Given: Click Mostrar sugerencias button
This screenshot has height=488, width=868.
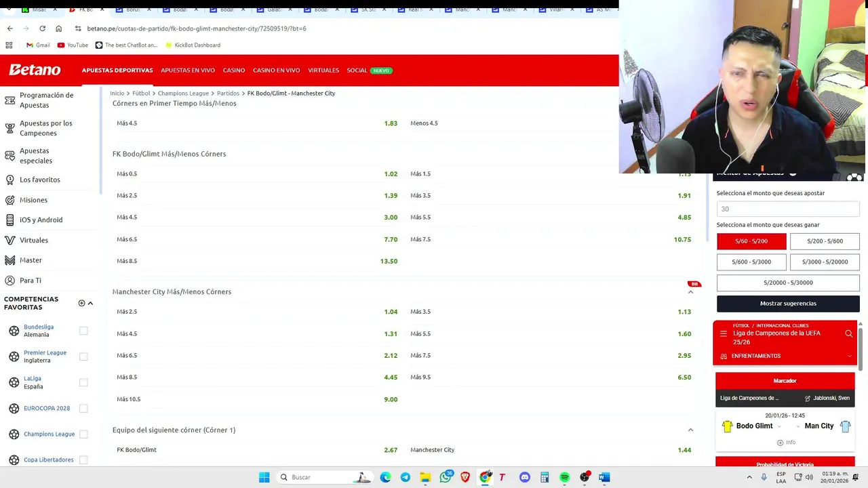Looking at the screenshot, I should click(x=788, y=304).
